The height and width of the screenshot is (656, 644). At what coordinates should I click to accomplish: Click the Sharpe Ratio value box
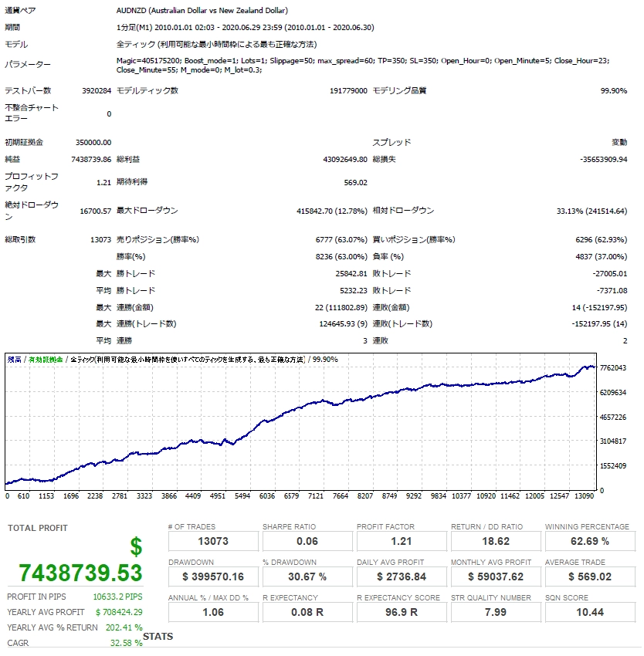point(307,541)
